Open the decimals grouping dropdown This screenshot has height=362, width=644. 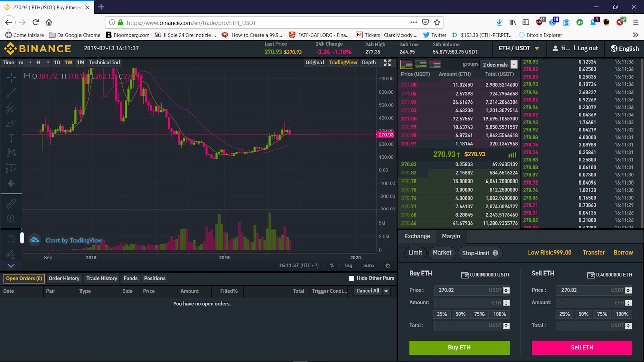click(x=499, y=65)
